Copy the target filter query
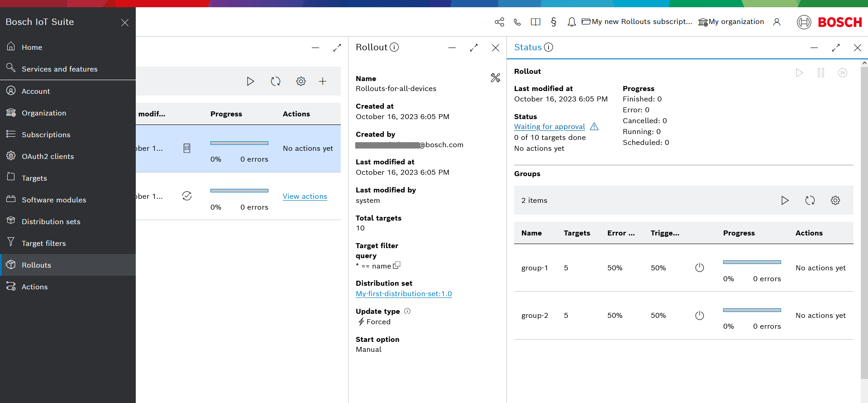Image resolution: width=868 pixels, height=403 pixels. pyautogui.click(x=397, y=265)
